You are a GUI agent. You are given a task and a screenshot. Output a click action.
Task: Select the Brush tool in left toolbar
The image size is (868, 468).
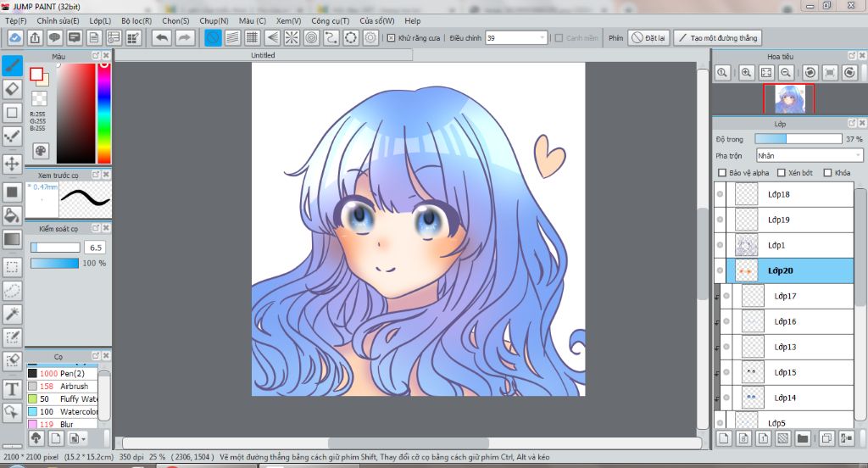point(12,66)
